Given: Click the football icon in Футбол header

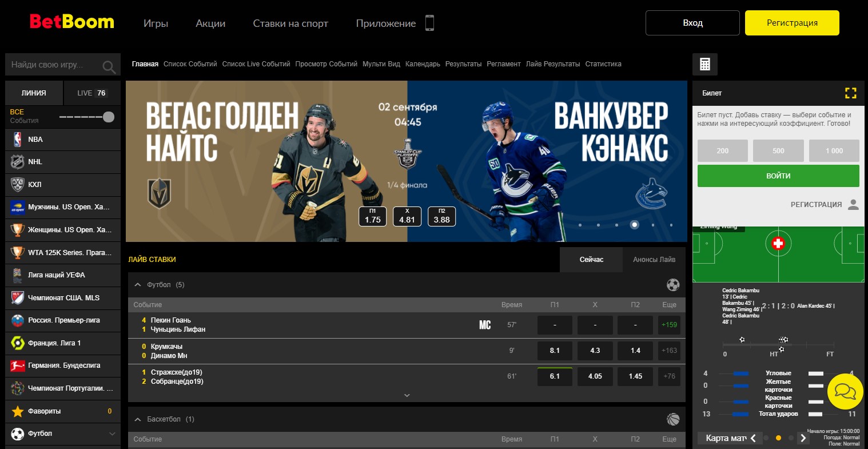Looking at the screenshot, I should coord(673,285).
